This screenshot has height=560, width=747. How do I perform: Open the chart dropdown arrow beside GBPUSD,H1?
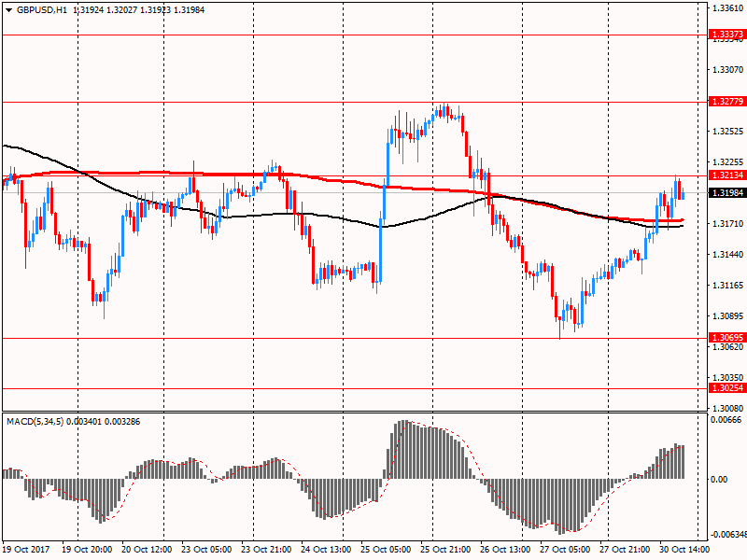[9, 10]
